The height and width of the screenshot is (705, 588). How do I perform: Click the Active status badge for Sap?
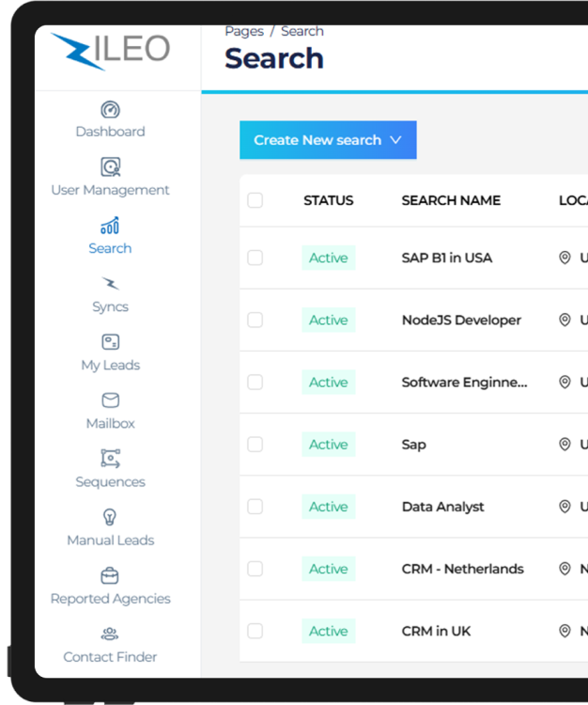pyautogui.click(x=329, y=445)
